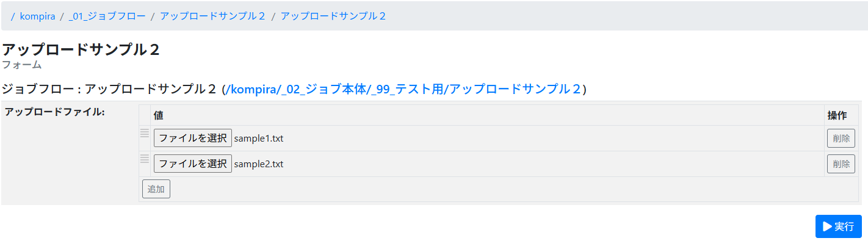
Task: Click the sample1.txt file name
Action: tap(259, 139)
